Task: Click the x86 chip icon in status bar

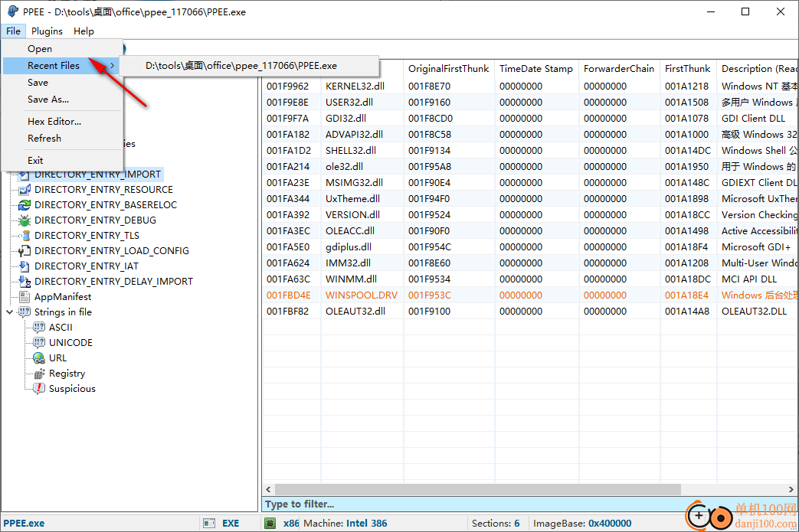Action: click(270, 524)
